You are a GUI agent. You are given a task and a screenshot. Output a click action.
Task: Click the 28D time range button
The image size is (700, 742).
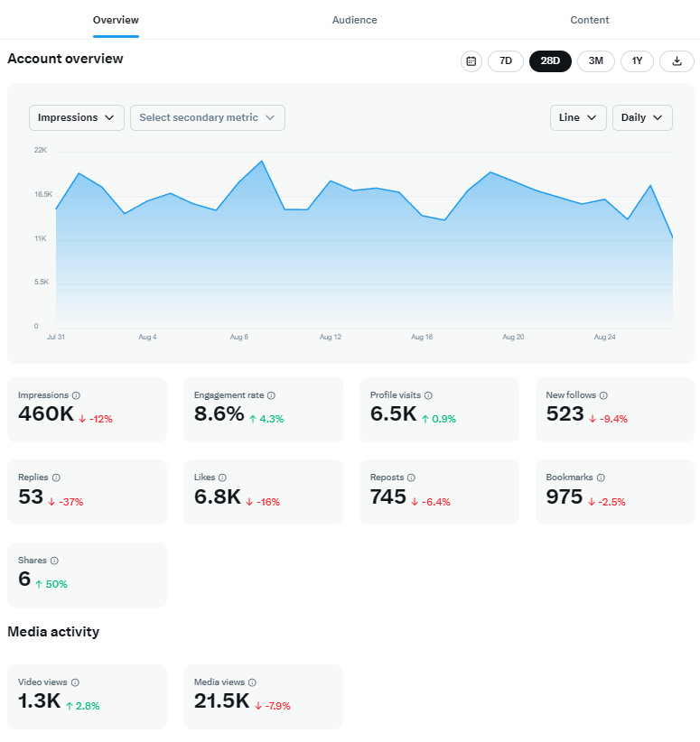point(550,61)
